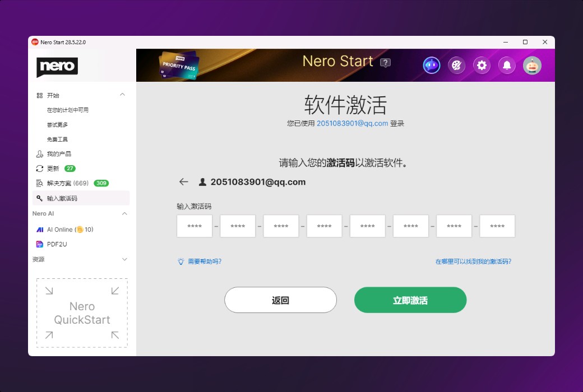Select 更新 to view 27 updates
Viewport: 583px width, 392px height.
[56, 168]
